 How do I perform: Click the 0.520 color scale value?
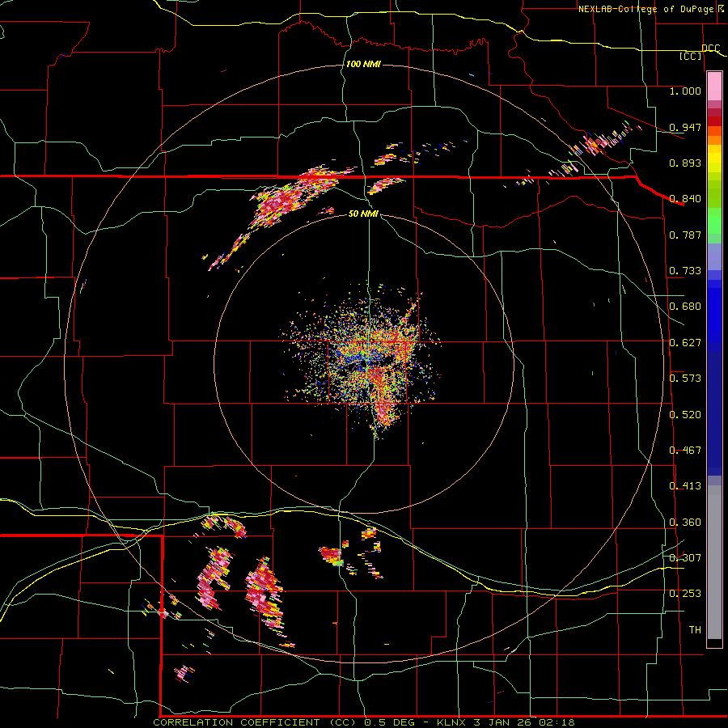tap(685, 415)
